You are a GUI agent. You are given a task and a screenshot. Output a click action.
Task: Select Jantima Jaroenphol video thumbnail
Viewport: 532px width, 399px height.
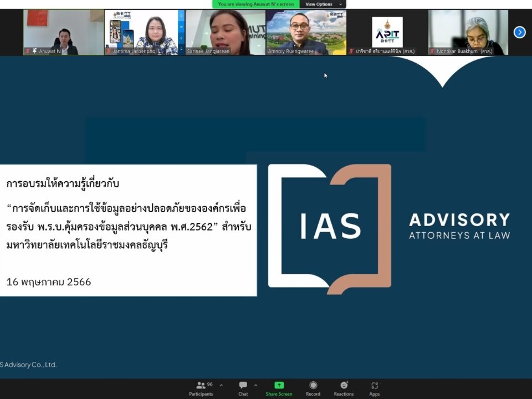click(x=145, y=32)
